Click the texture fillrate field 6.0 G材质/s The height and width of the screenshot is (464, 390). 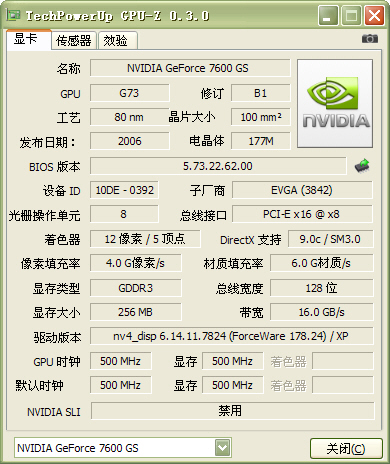[x=321, y=263]
